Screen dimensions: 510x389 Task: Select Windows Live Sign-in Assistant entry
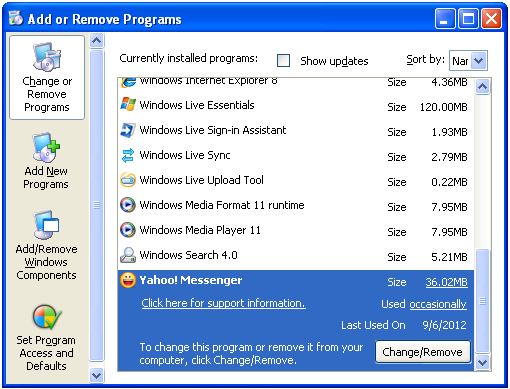tap(296, 130)
